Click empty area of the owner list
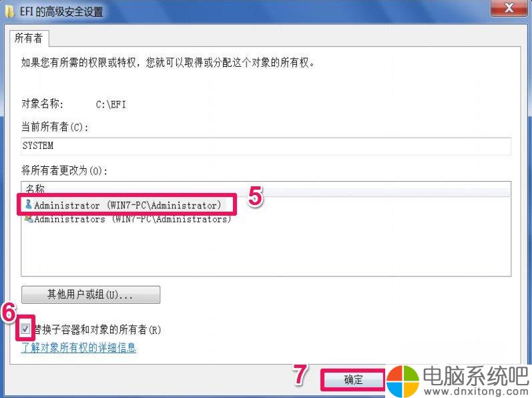 pyautogui.click(x=266, y=250)
